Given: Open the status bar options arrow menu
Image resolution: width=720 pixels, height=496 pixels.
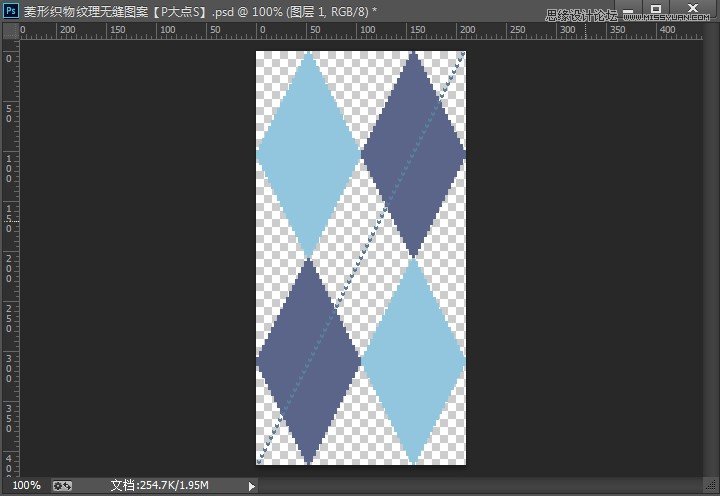Looking at the screenshot, I should [x=251, y=486].
